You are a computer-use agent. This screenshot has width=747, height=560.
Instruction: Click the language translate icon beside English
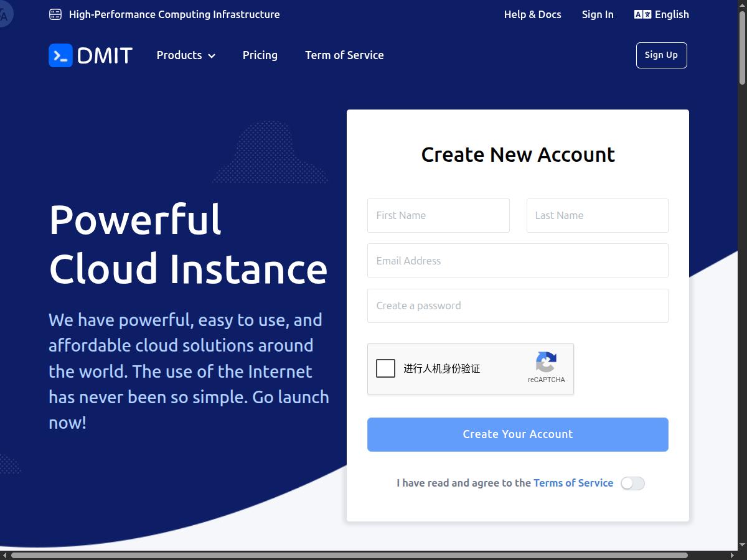[x=642, y=14]
